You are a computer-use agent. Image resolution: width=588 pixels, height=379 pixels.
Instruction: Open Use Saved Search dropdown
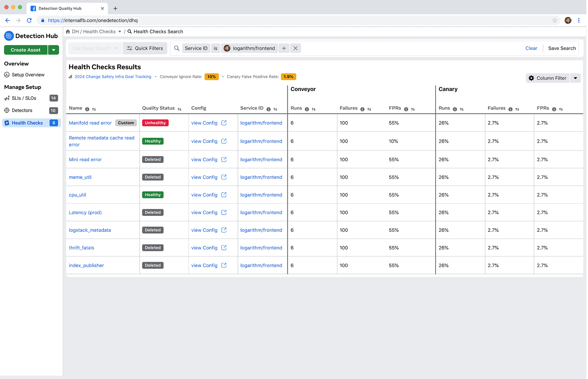pyautogui.click(x=95, y=48)
